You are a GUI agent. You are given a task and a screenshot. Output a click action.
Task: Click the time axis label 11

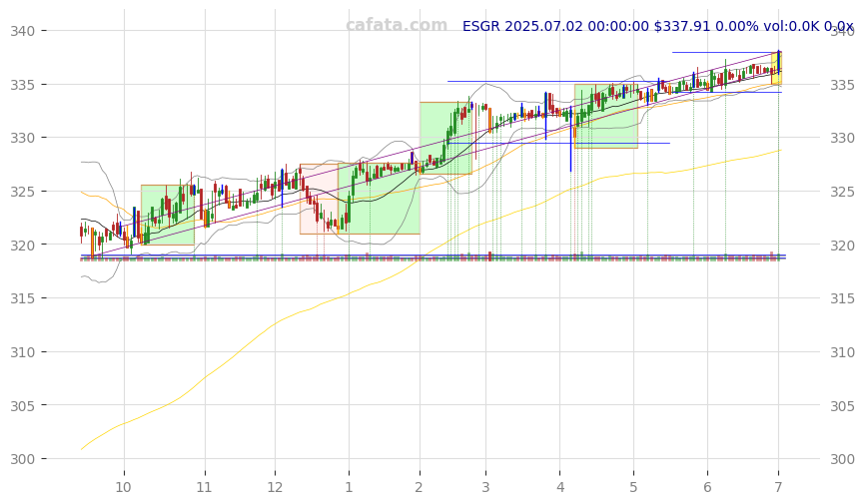(205, 487)
